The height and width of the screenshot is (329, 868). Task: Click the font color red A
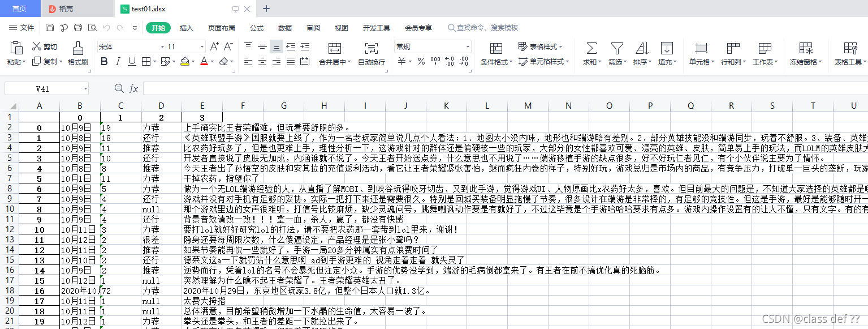[x=204, y=61]
